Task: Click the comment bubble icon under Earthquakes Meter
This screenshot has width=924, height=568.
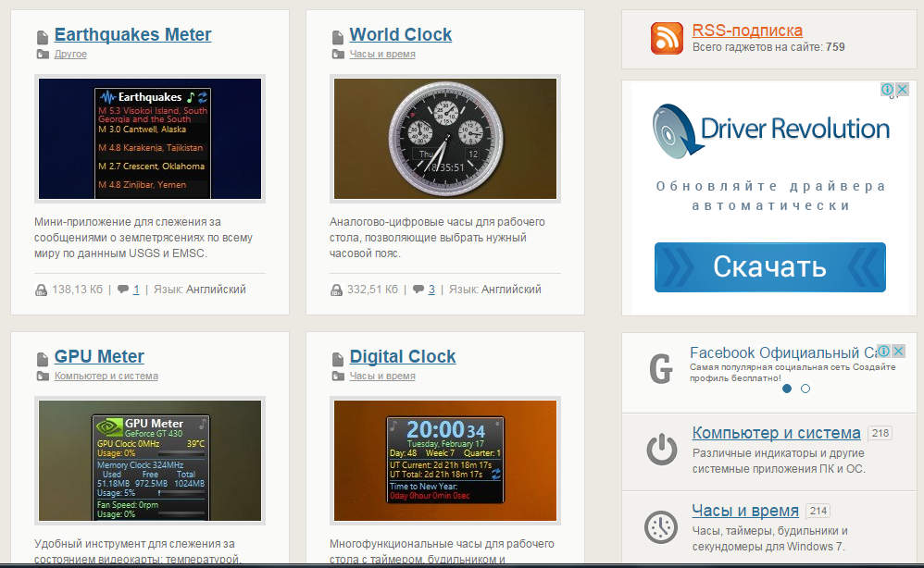Action: coord(122,290)
